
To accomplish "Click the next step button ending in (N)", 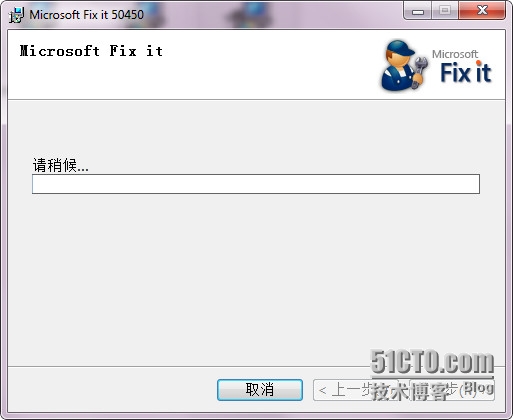I will tap(452, 390).
